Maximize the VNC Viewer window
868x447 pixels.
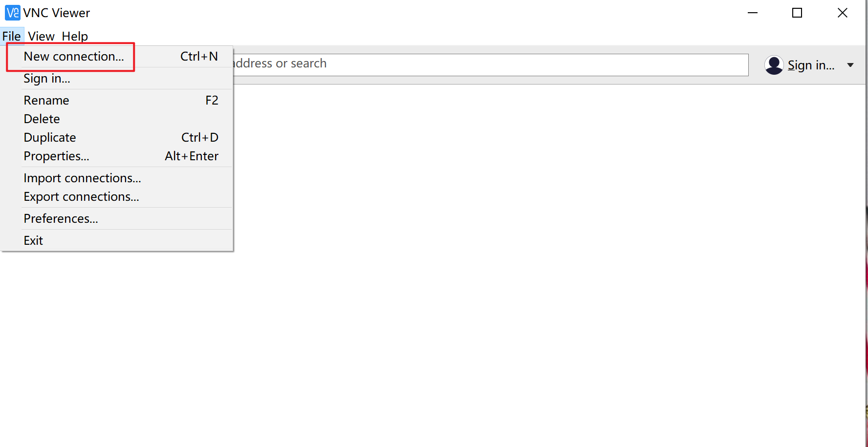[x=797, y=13]
